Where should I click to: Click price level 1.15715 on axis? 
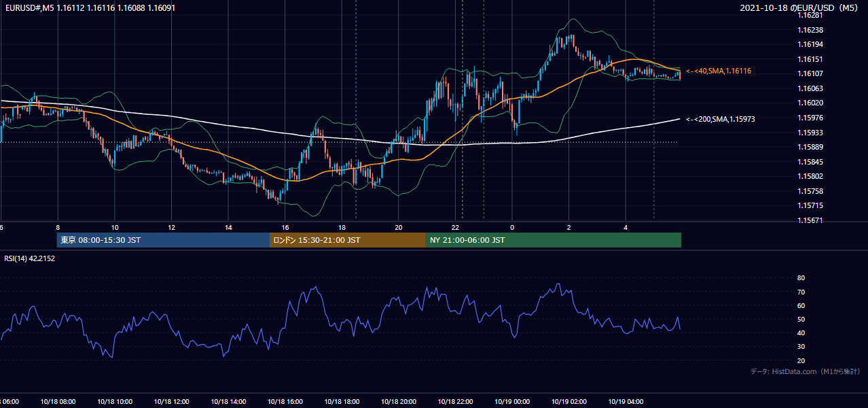pos(811,205)
